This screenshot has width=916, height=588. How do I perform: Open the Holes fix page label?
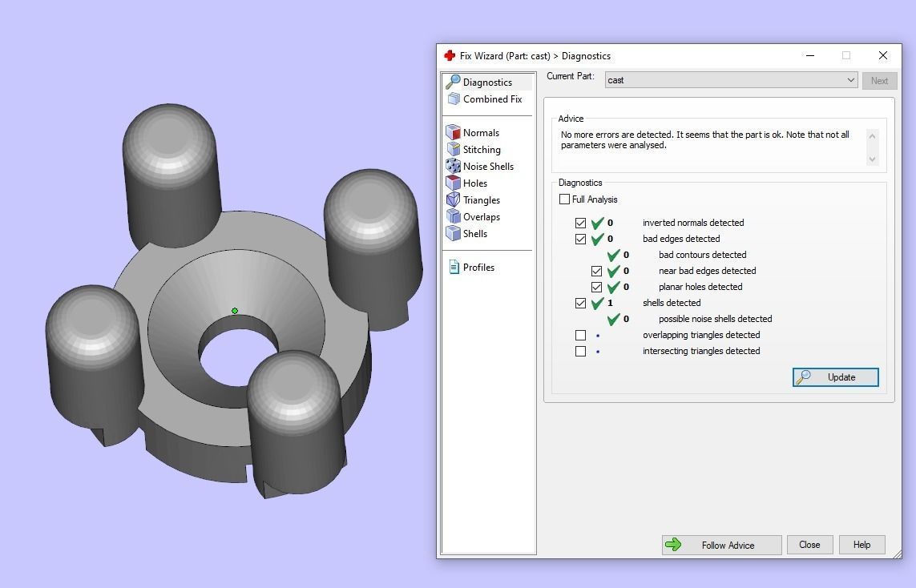pos(475,183)
